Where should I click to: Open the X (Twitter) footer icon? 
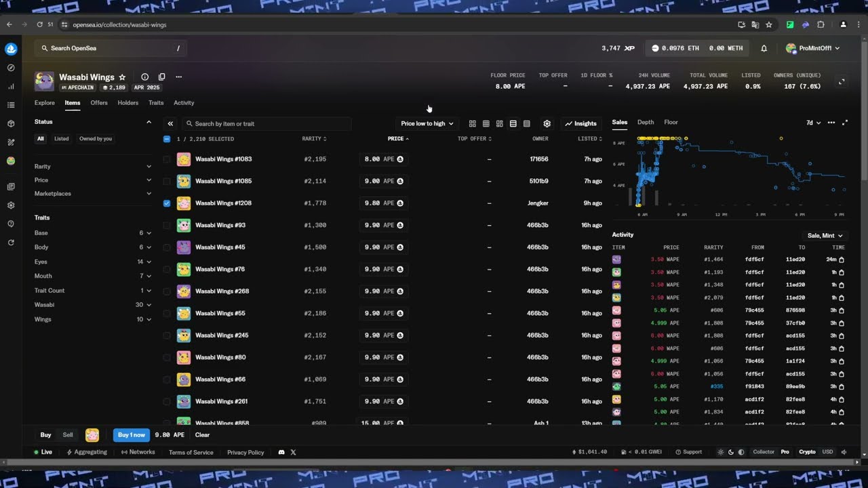[x=293, y=452]
